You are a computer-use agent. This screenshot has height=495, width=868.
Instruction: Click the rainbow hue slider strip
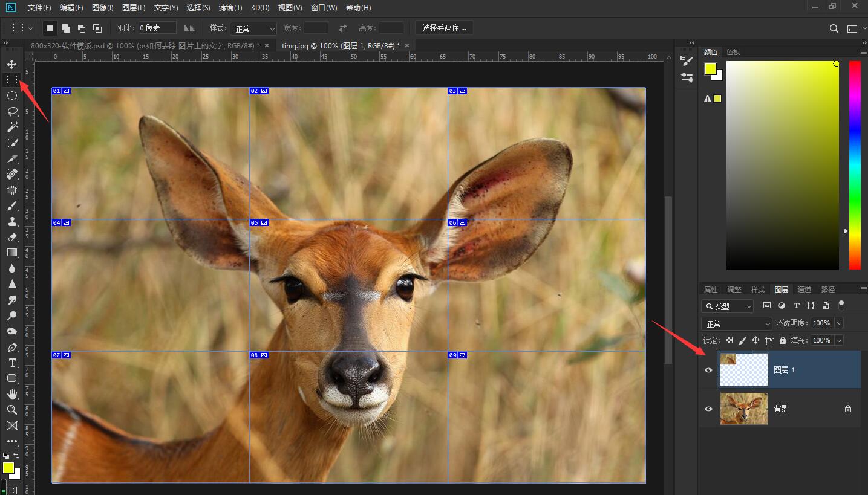(x=854, y=164)
